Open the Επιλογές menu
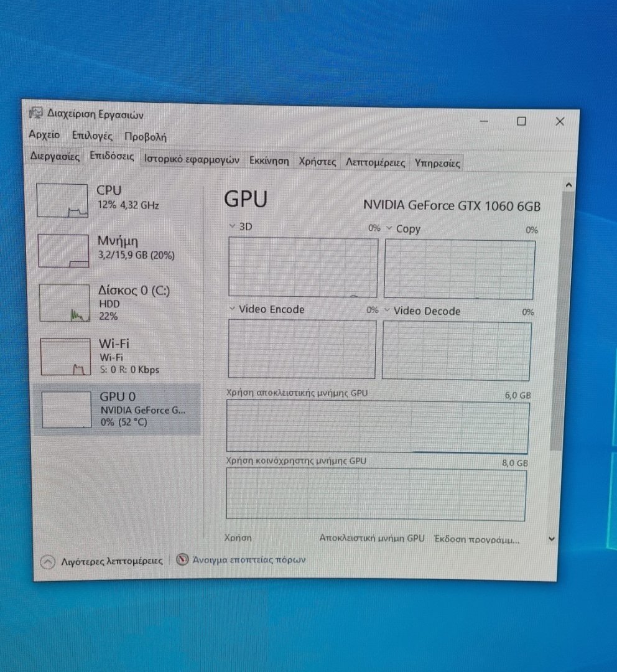Viewport: 617px width, 672px height. (x=92, y=136)
